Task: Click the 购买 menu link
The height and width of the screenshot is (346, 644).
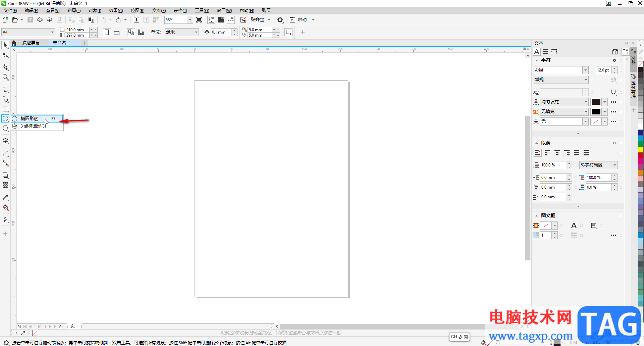Action: click(266, 10)
